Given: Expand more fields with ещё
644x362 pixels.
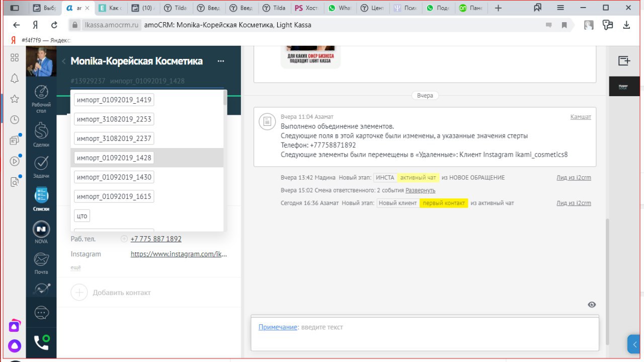Looking at the screenshot, I should 75,267.
